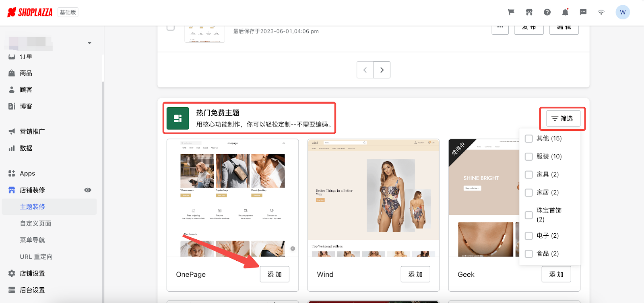Check the 电子 (2) filter
Viewport: 644px width, 303px height.
(529, 236)
